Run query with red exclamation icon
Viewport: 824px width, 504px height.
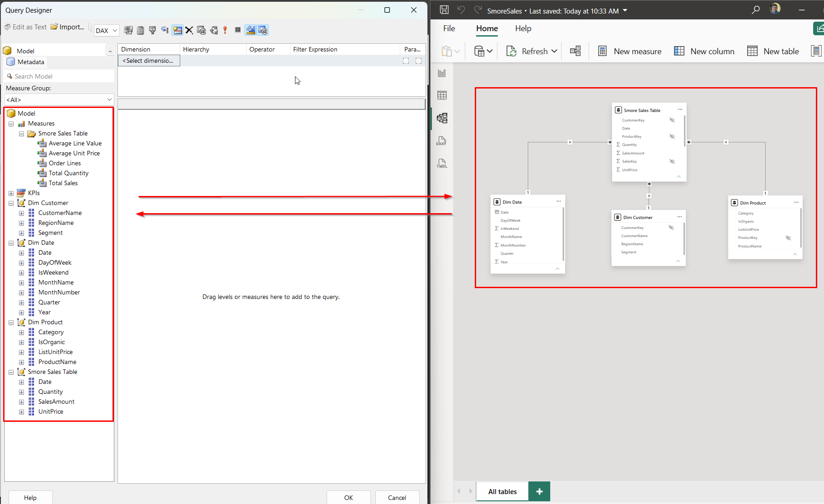click(x=225, y=30)
